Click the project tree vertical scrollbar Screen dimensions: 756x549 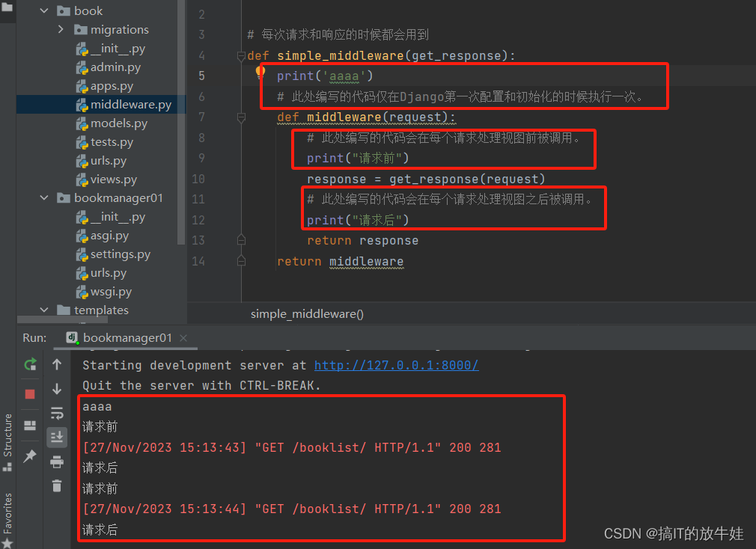(181, 123)
